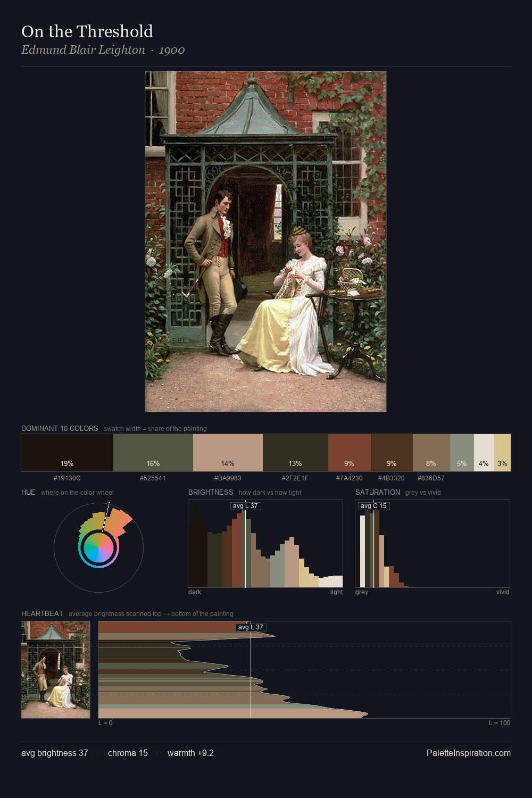Click the SATURATION section heading
The width and height of the screenshot is (532, 798).
[378, 492]
